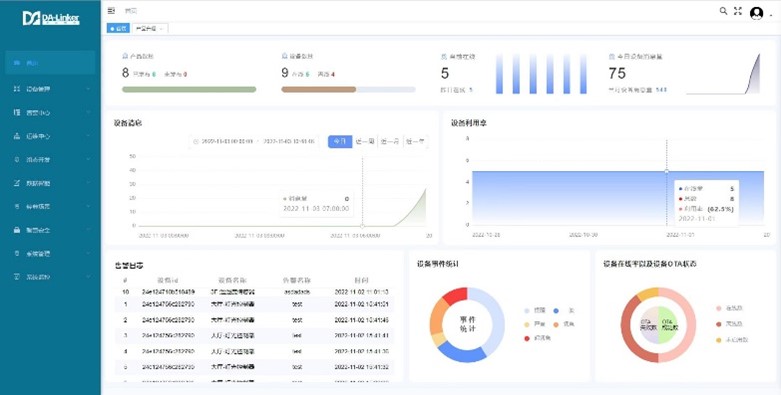Click the icon beside the 9 count card title
This screenshot has height=395, width=781.
point(284,56)
